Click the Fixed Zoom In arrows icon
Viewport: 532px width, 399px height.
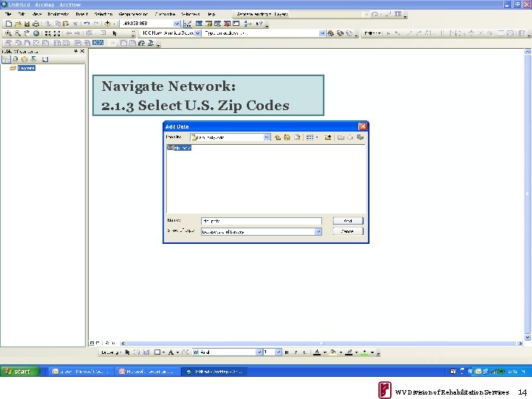48,33
